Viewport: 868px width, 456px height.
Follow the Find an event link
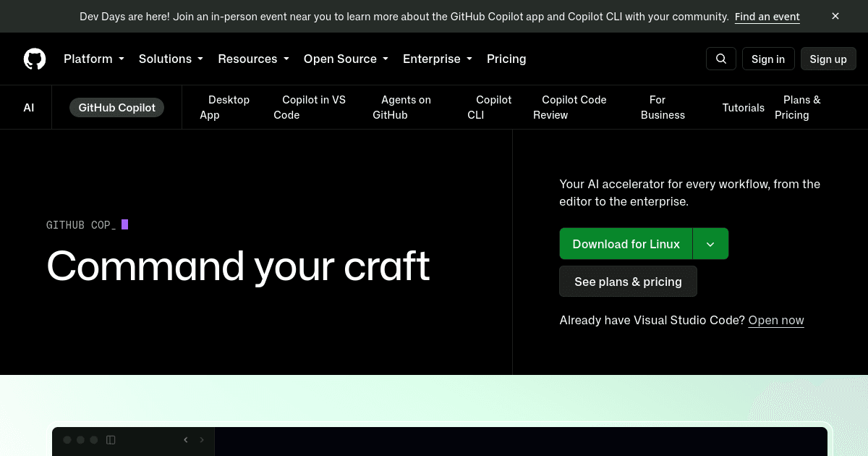(767, 16)
